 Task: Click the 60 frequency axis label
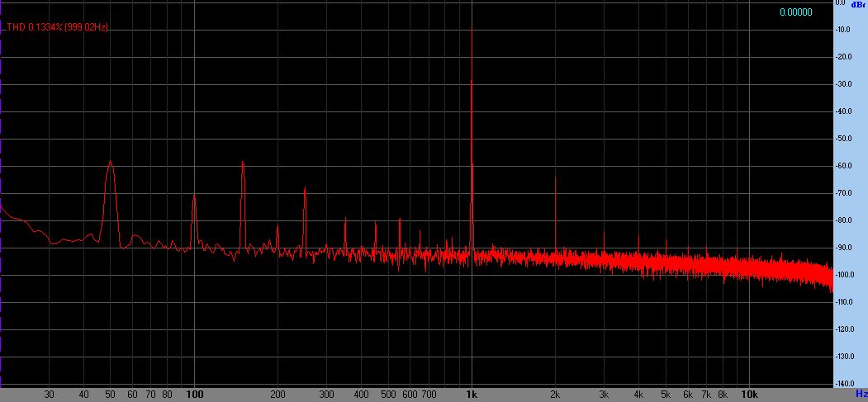point(132,395)
